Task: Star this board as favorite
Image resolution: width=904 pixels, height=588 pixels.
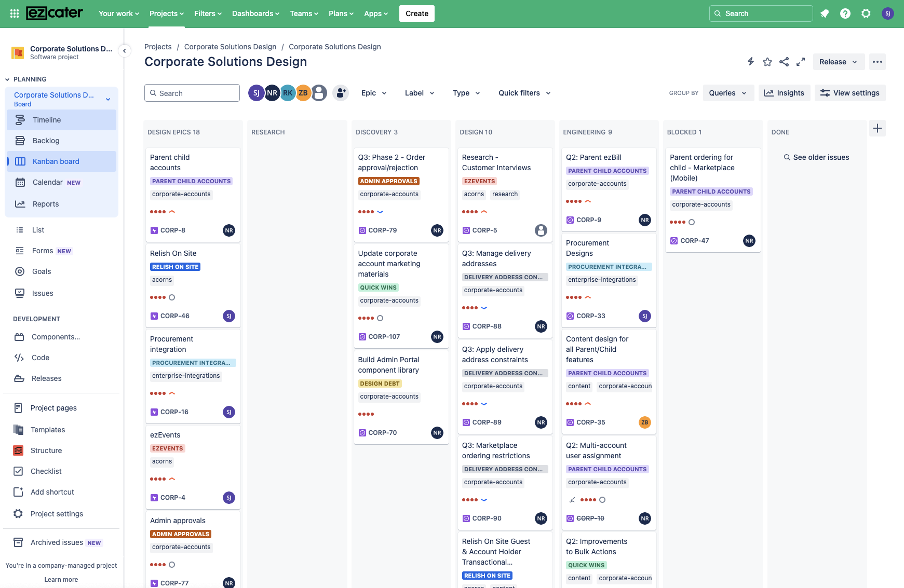Action: tap(767, 62)
